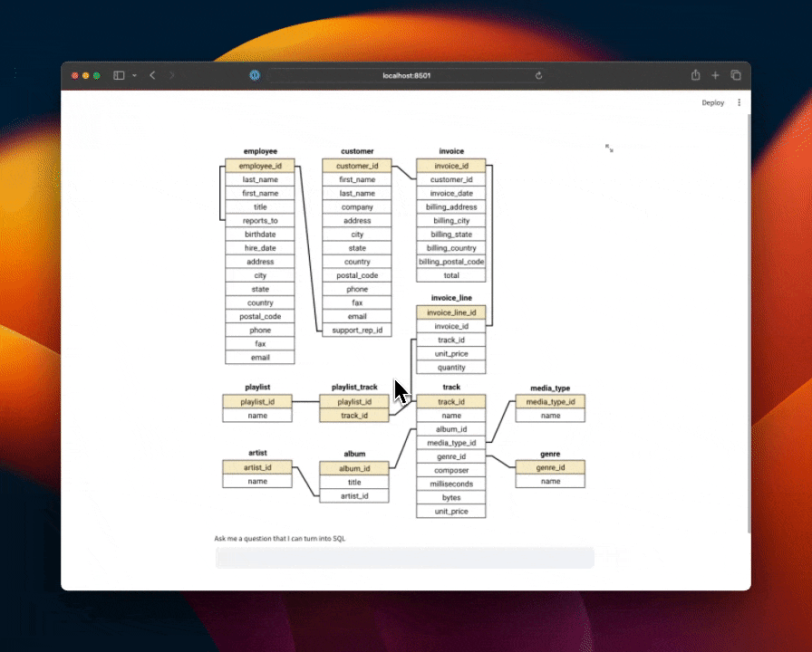Click the diagram fullscreen expand arrows
Image resolution: width=812 pixels, height=652 pixels.
pos(608,146)
